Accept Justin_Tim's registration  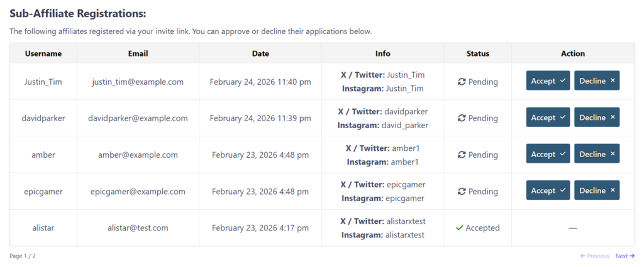tap(548, 81)
